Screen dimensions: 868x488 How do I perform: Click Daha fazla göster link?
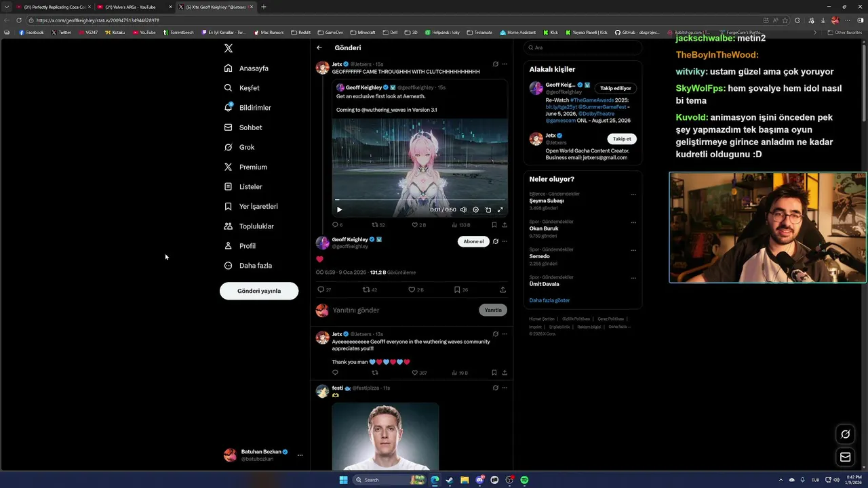click(x=549, y=300)
